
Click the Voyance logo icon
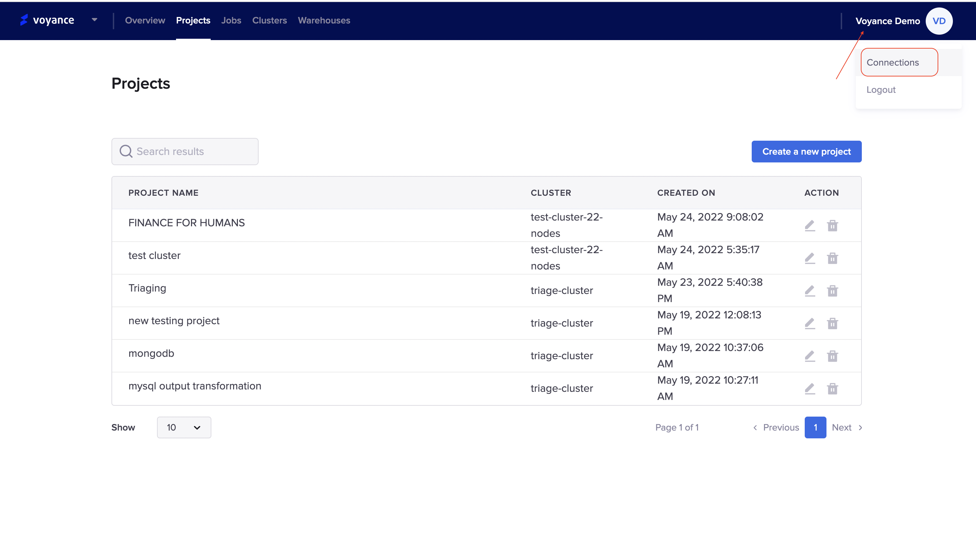(24, 20)
